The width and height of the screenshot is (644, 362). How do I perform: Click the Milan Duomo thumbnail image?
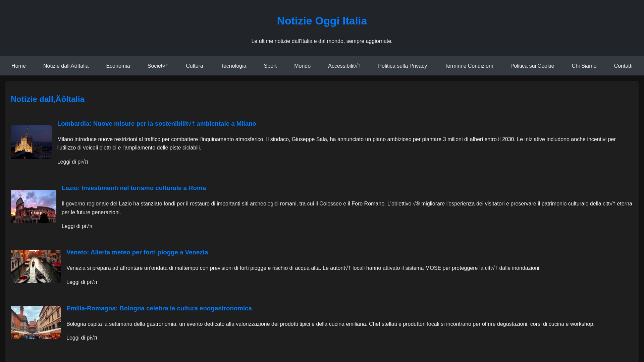tap(31, 142)
